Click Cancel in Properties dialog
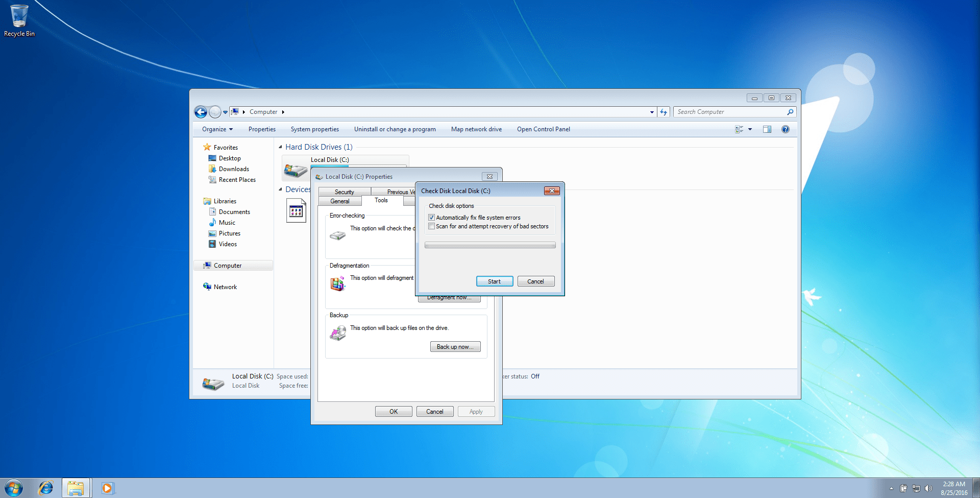This screenshot has height=498, width=980. coord(435,412)
